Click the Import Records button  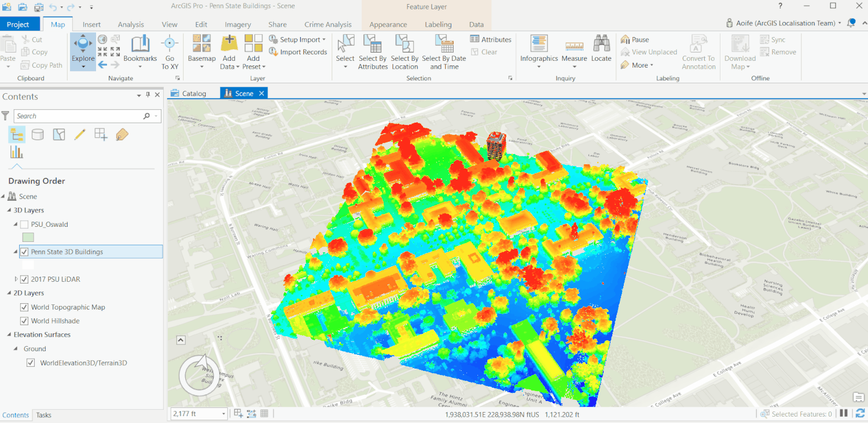point(298,52)
